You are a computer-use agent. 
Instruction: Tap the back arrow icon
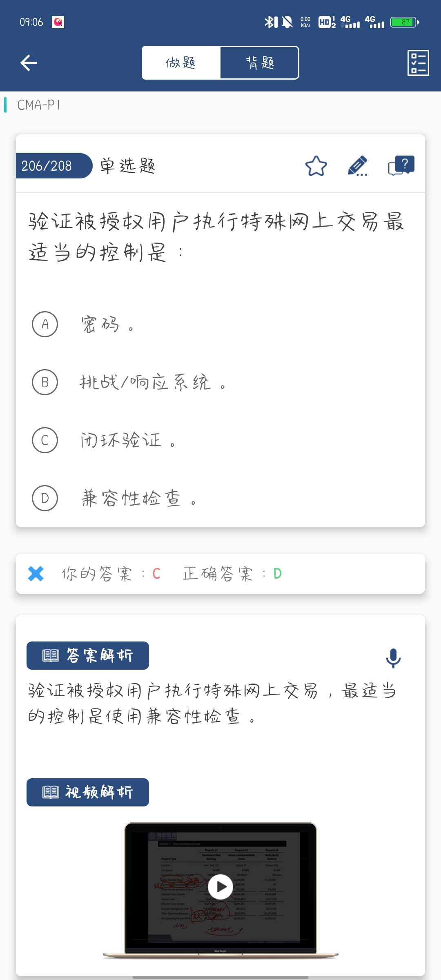(29, 63)
